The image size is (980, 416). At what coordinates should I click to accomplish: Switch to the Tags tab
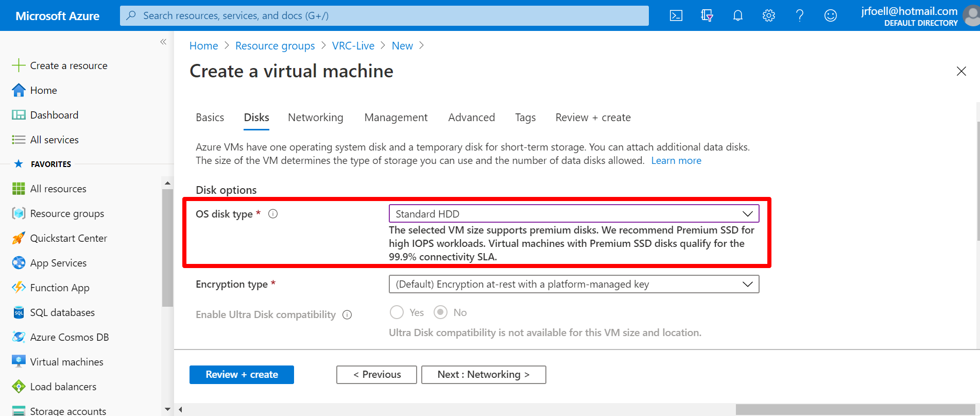(525, 118)
